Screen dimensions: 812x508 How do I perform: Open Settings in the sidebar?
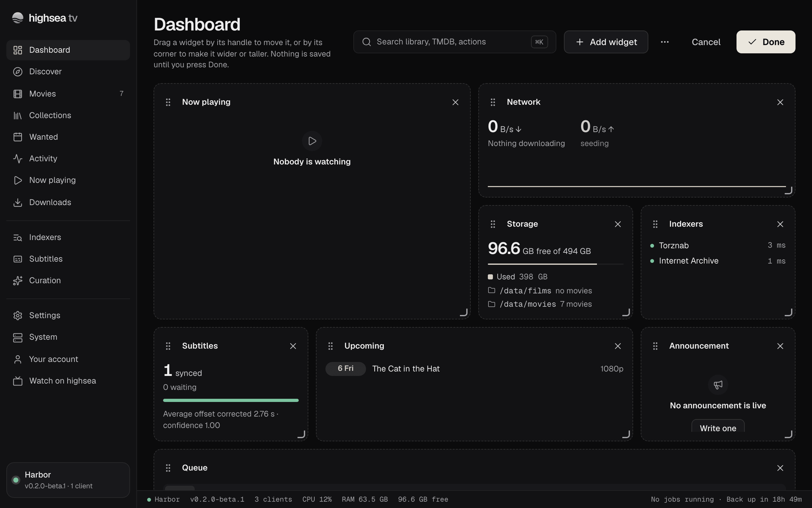(68, 316)
